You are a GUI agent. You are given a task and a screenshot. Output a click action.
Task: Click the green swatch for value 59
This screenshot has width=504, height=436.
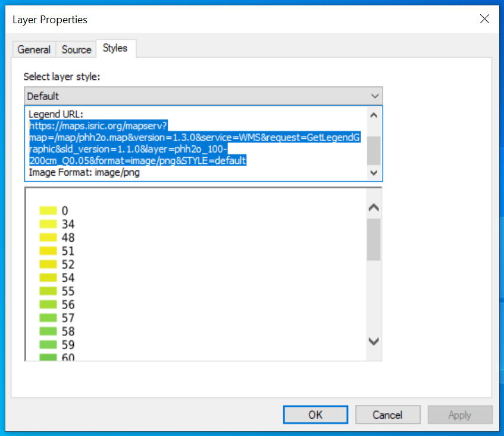48,344
